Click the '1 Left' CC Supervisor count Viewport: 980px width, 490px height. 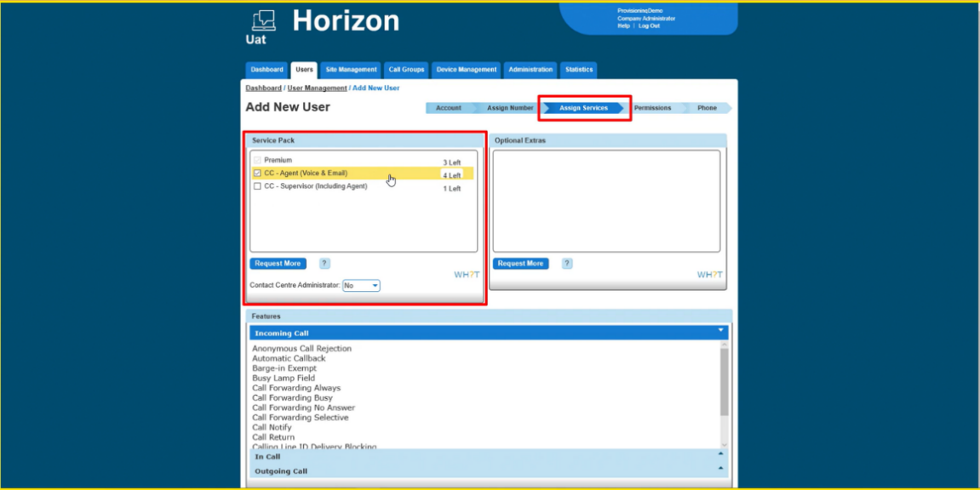452,189
